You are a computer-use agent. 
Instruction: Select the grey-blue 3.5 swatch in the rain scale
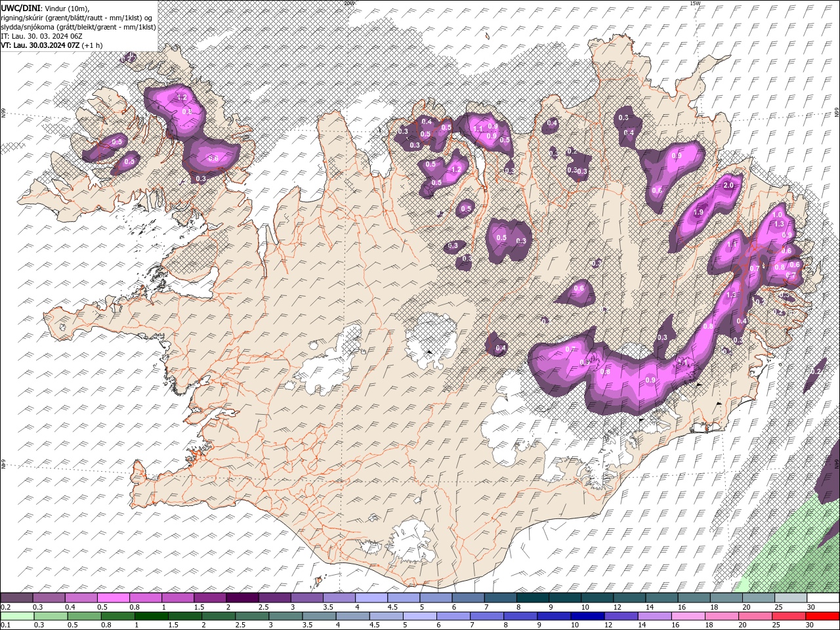319,616
